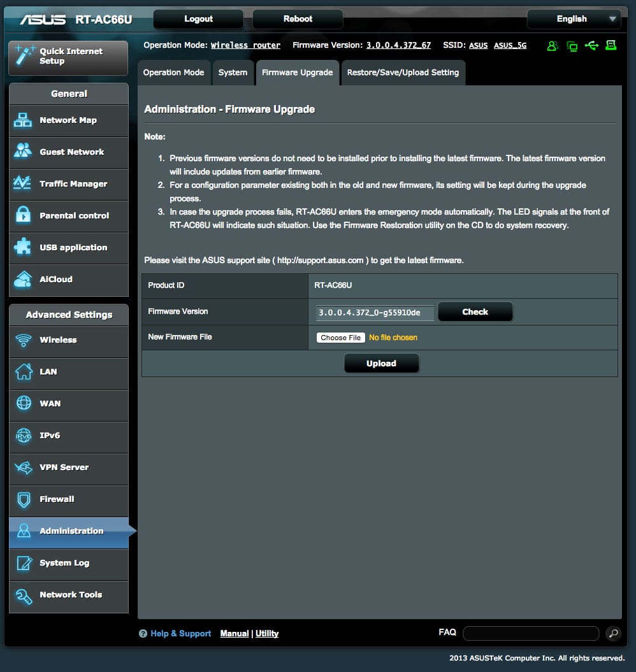Click the Parental control padlock icon
This screenshot has width=636, height=672.
click(23, 215)
